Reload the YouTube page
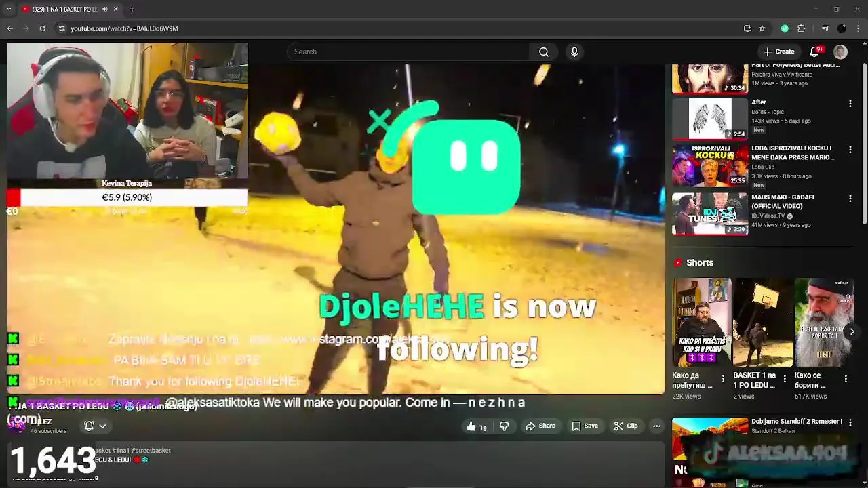The height and width of the screenshot is (488, 868). click(43, 28)
